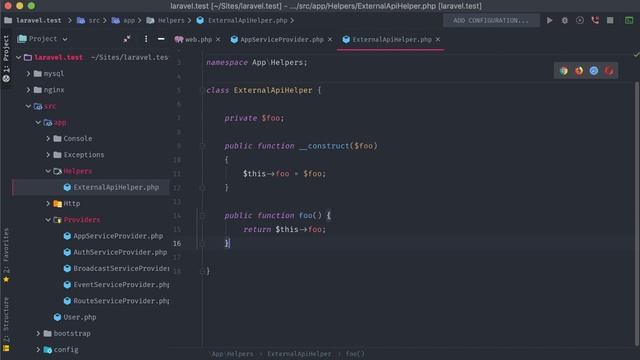The height and width of the screenshot is (360, 640).
Task: Expand the mysql folder
Action: coord(28,73)
